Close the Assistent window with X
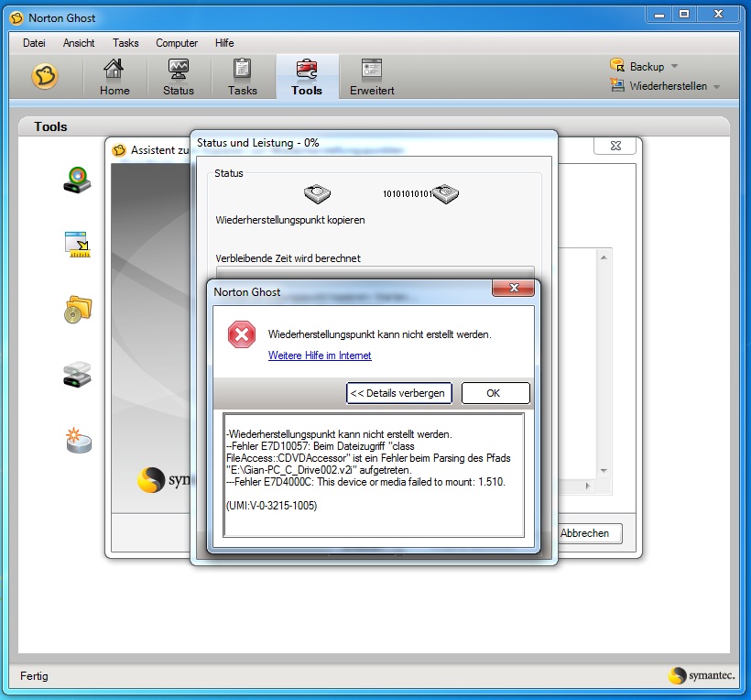This screenshot has height=700, width=751. (x=615, y=146)
